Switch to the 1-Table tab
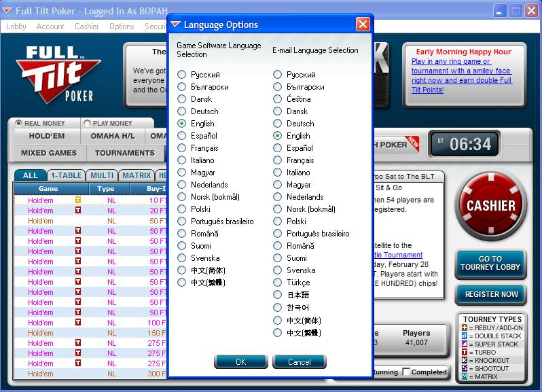542x392 pixels. point(65,175)
